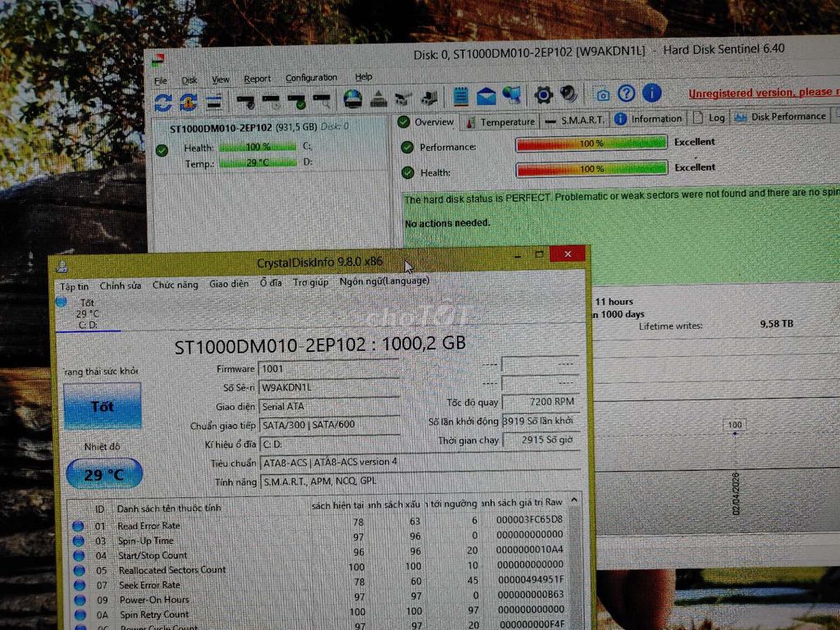Image resolution: width=840 pixels, height=630 pixels.
Task: Switch to the Overview tab
Action: coord(426,122)
